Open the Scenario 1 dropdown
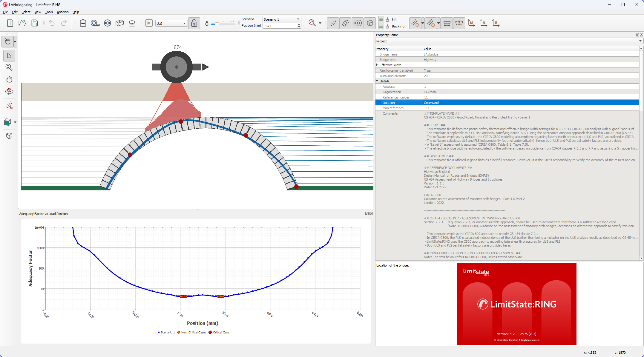 click(x=281, y=19)
